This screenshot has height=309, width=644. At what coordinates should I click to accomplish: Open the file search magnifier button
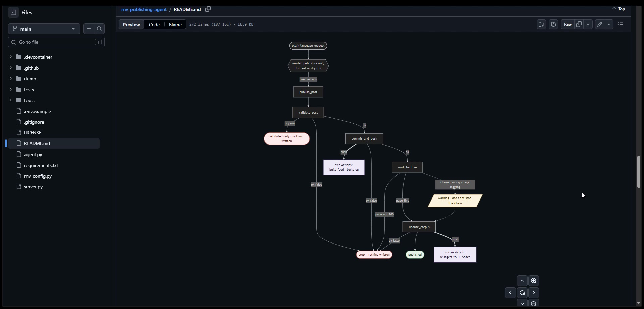tap(99, 29)
